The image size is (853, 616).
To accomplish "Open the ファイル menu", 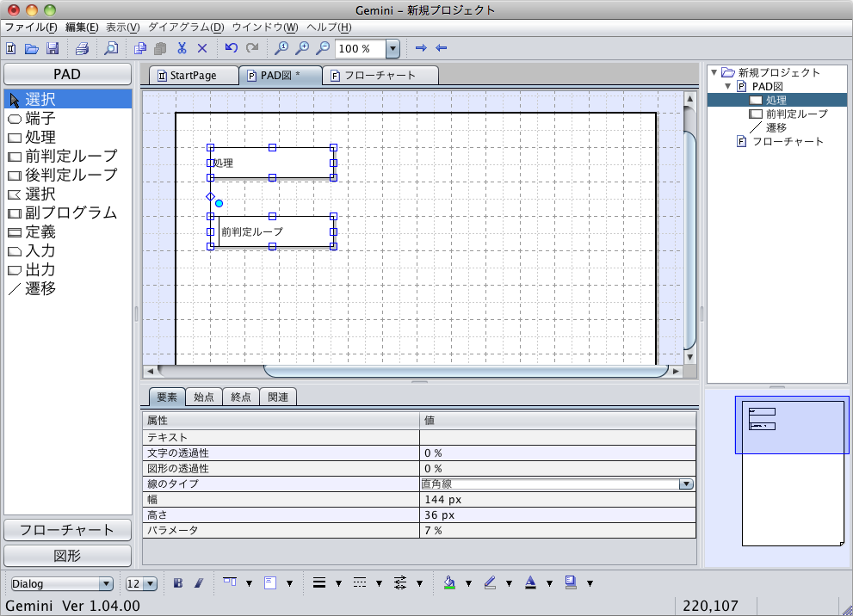I will [31, 28].
